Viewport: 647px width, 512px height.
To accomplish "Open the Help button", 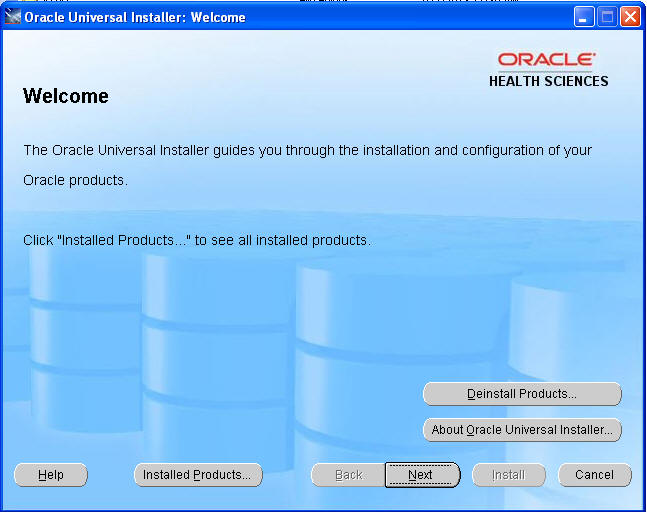I will (51, 475).
